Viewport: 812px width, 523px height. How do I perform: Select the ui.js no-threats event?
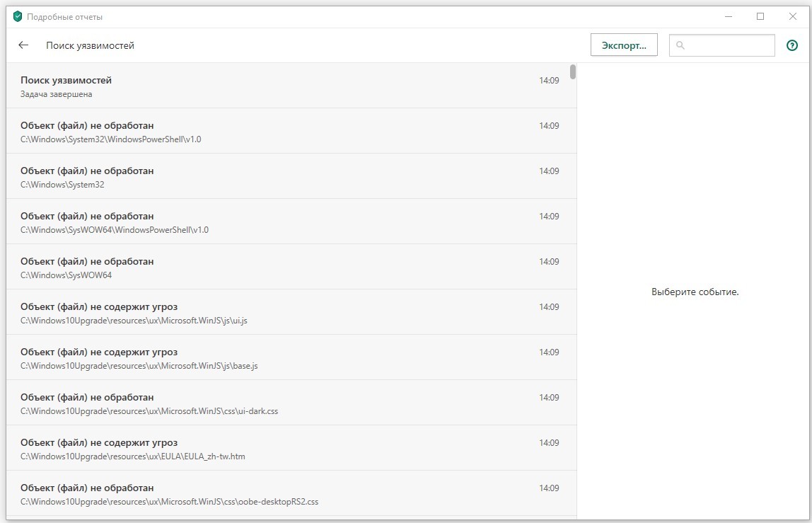coord(290,313)
